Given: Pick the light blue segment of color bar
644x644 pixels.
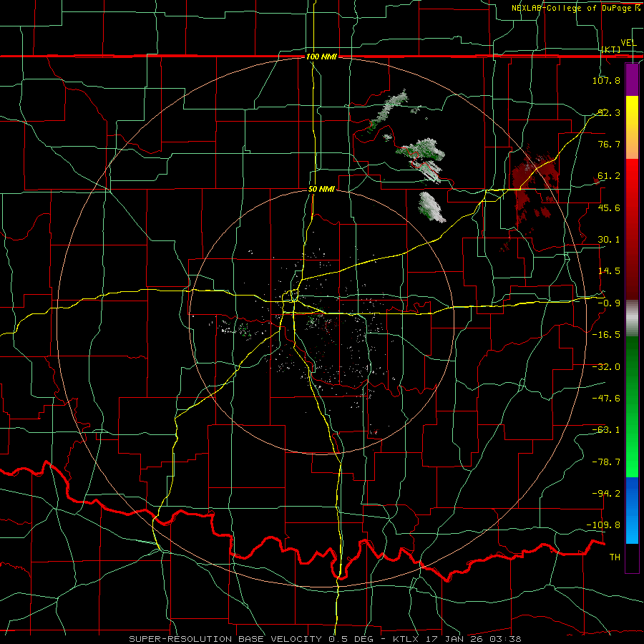Looking at the screenshot, I should 632,529.
